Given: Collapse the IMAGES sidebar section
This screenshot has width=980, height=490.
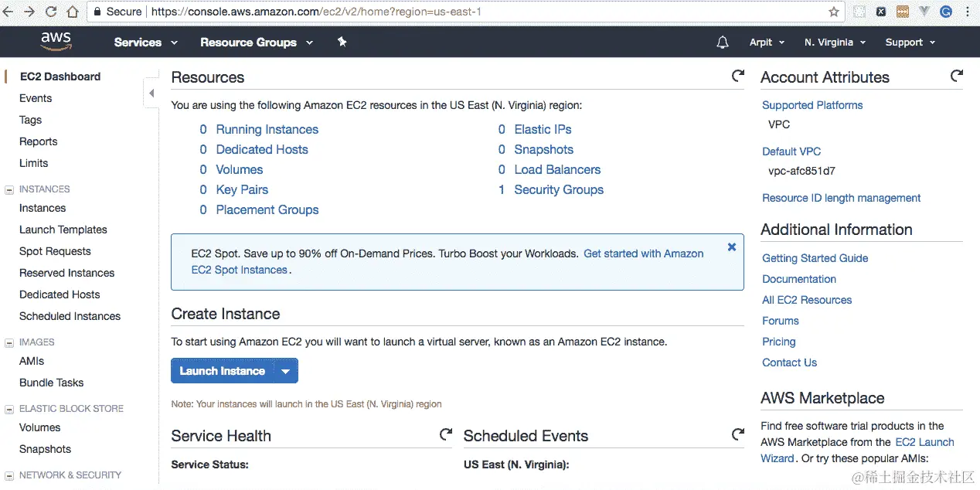Looking at the screenshot, I should pos(9,342).
